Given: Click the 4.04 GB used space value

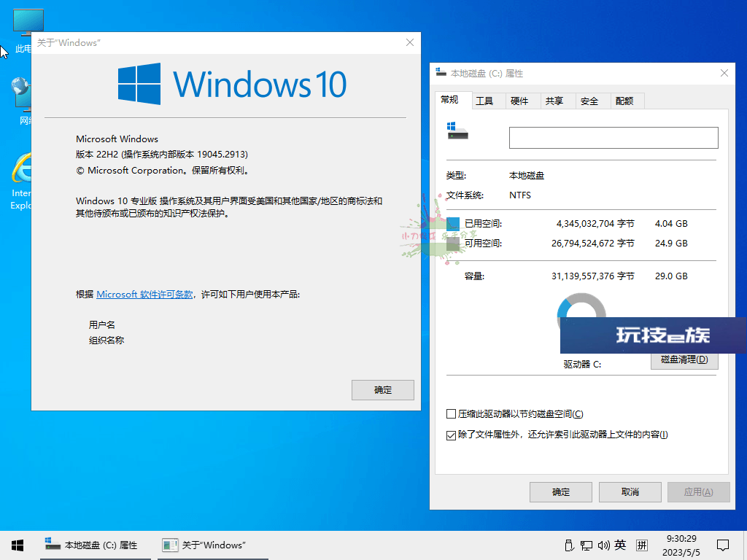Looking at the screenshot, I should point(671,224).
